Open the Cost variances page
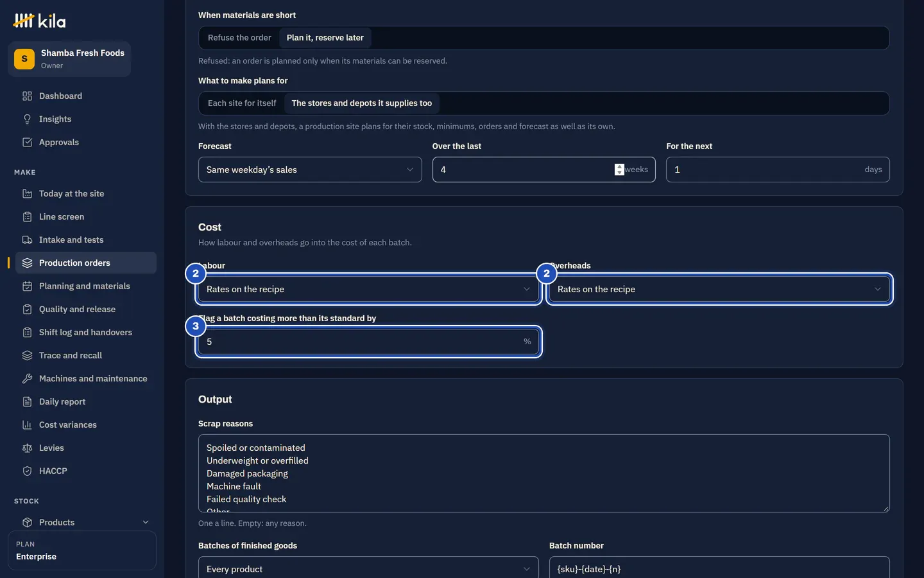Viewport: 924px width, 578px height. pyautogui.click(x=86, y=425)
